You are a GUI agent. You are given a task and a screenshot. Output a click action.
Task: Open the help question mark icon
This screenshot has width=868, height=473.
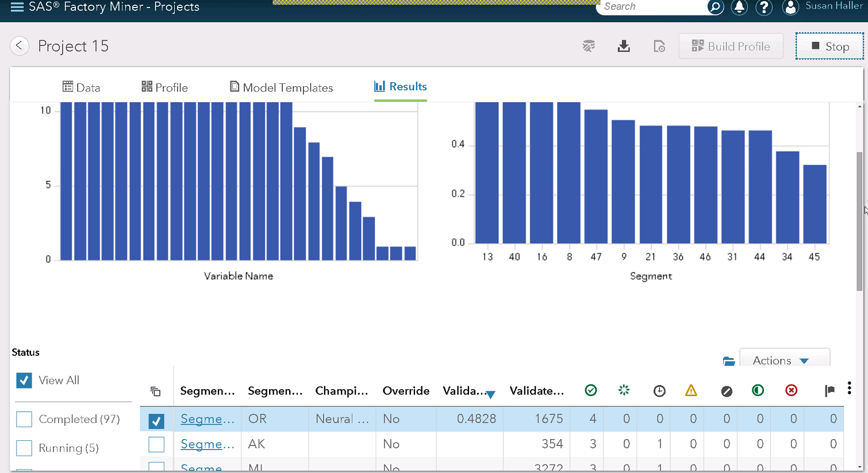tap(764, 7)
